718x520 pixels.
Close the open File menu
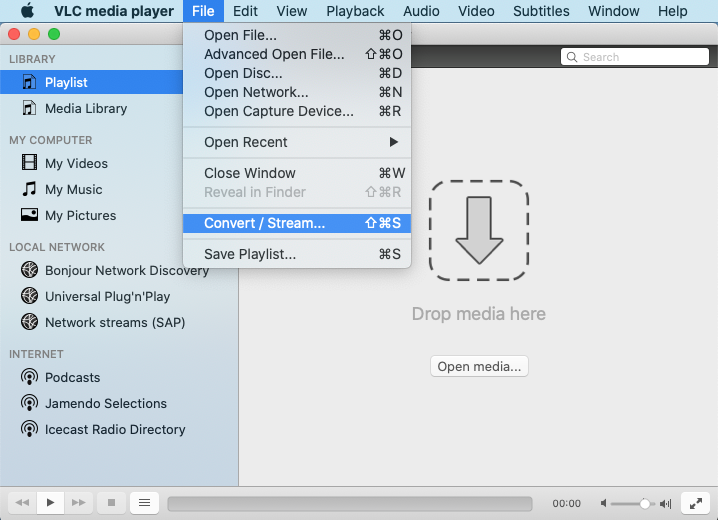(203, 11)
